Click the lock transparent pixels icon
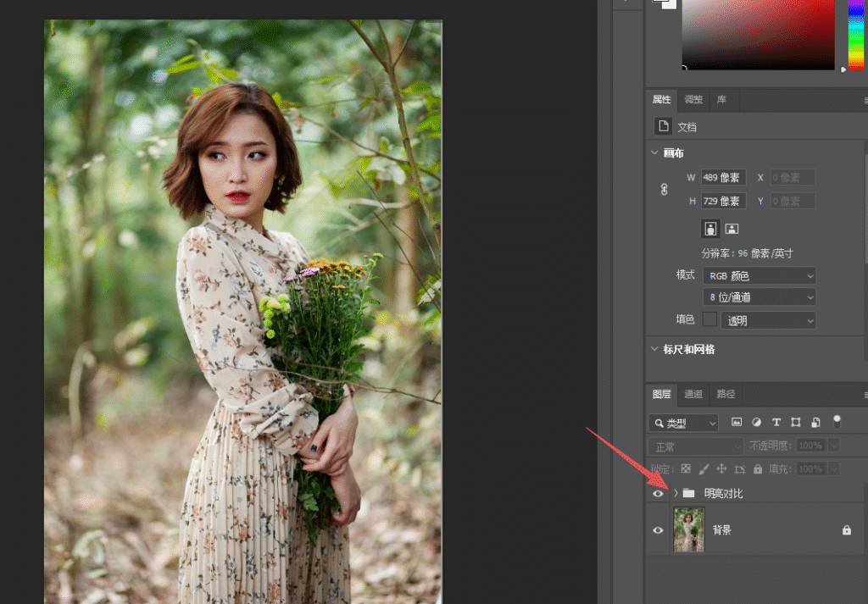This screenshot has height=604, width=868. pyautogui.click(x=686, y=468)
